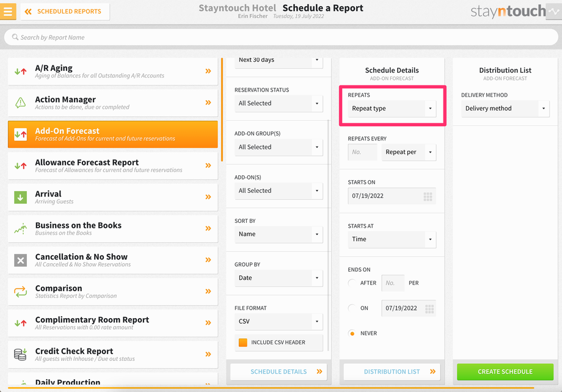The image size is (562, 392).
Task: Open the Starts On calendar picker icon
Action: click(428, 197)
